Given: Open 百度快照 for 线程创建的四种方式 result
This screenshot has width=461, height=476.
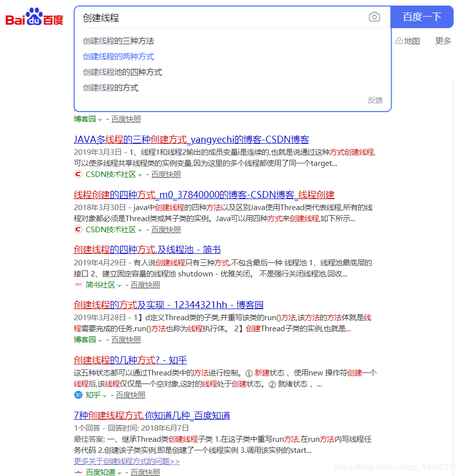Looking at the screenshot, I should click(166, 230).
